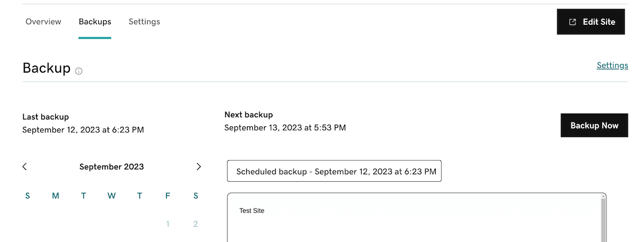Go to the previous calendar month
Image resolution: width=644 pixels, height=242 pixels.
coord(25,167)
